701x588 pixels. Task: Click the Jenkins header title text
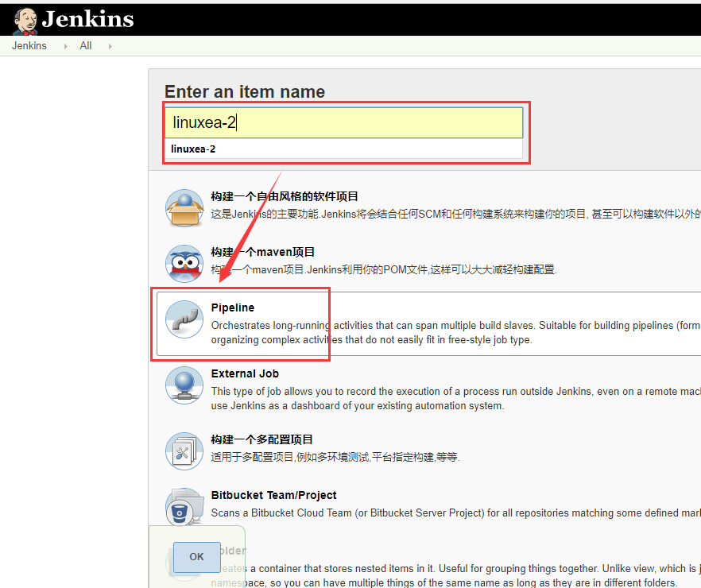click(x=88, y=19)
